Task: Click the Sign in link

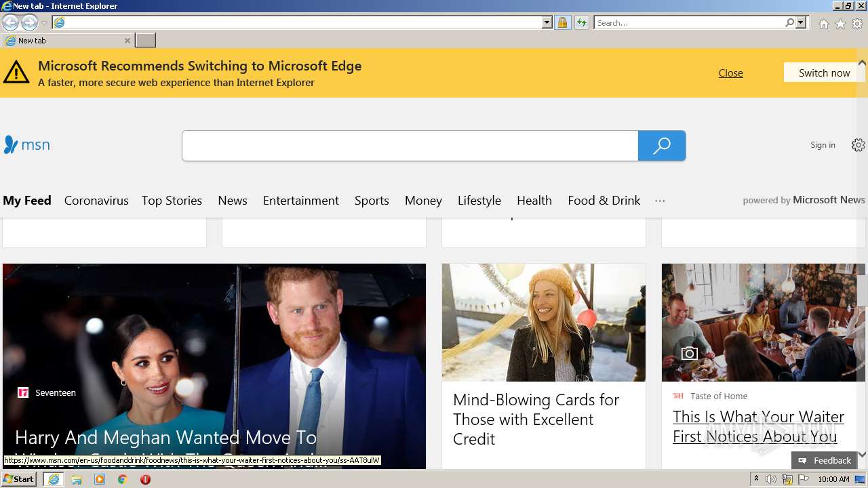Action: pos(823,145)
